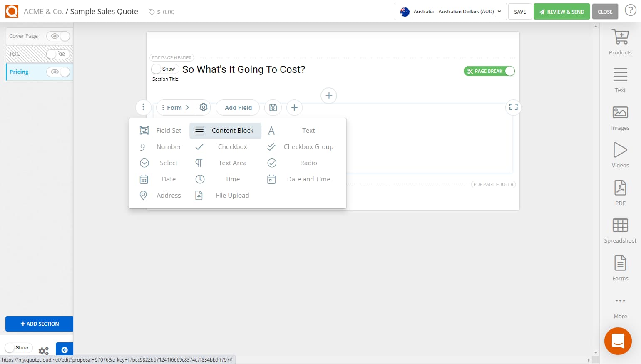Expand the Form breadcrumb chevron
The width and height of the screenshot is (641, 364).
coord(188,107)
